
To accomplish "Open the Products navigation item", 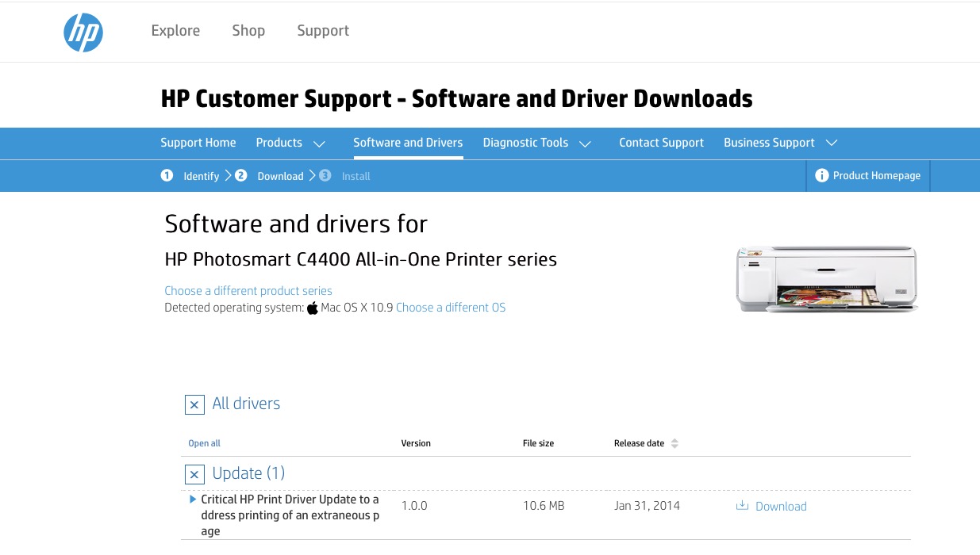I will click(x=279, y=143).
